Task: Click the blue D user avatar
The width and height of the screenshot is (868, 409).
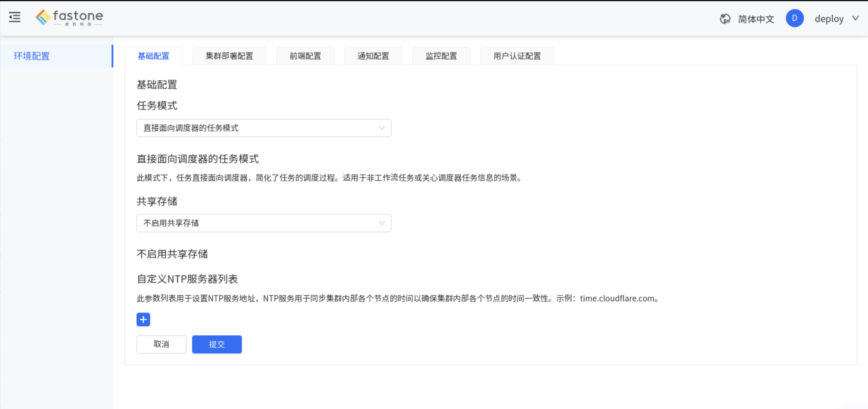Action: point(795,18)
